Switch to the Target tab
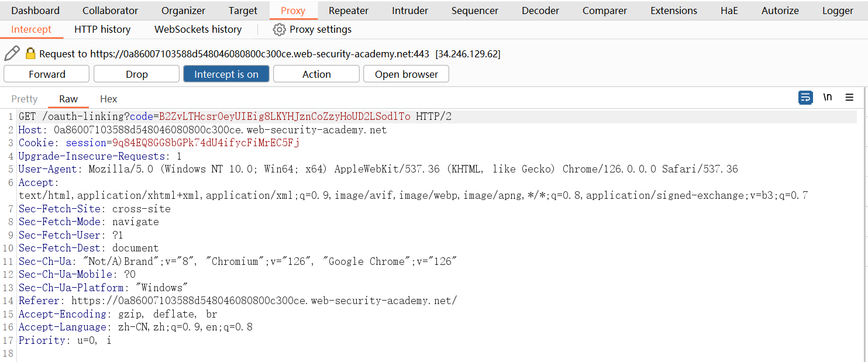Viewport: 868px width, 362px height. click(x=243, y=11)
